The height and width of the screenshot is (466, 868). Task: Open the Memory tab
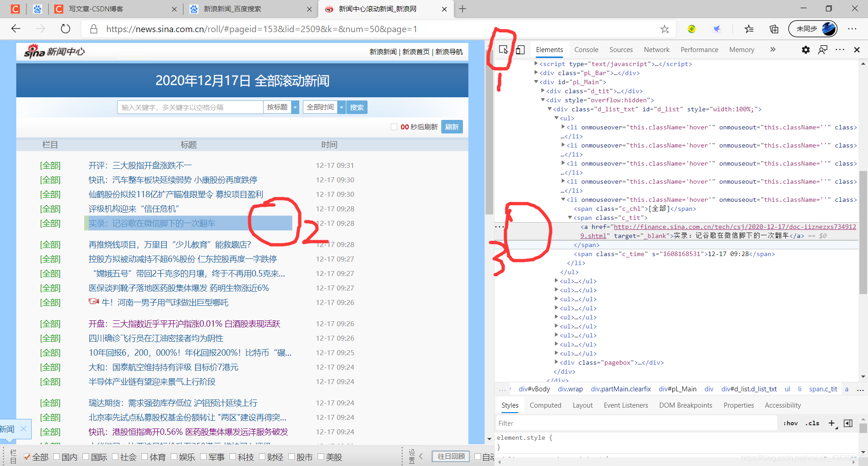(742, 50)
